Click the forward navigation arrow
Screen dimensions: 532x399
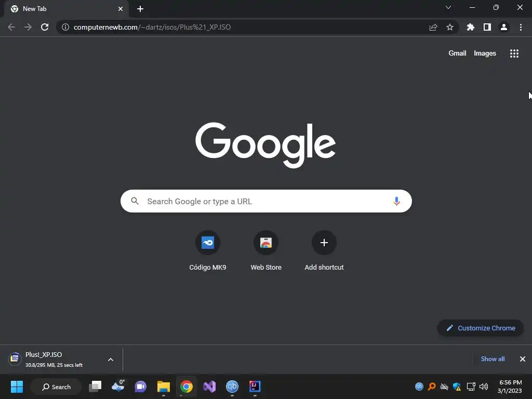point(28,27)
